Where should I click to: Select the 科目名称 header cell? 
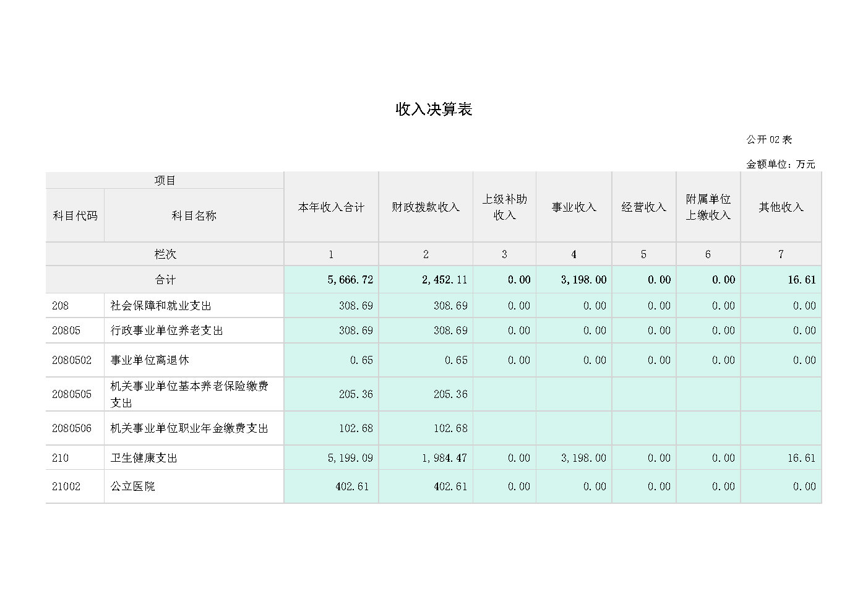[194, 216]
